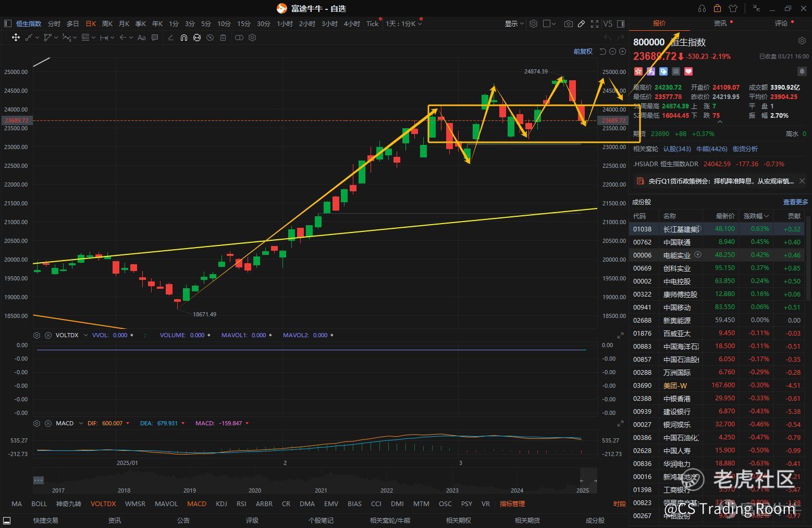Open the 街货分析 analysis link
This screenshot has height=528, width=812.
[x=745, y=149]
